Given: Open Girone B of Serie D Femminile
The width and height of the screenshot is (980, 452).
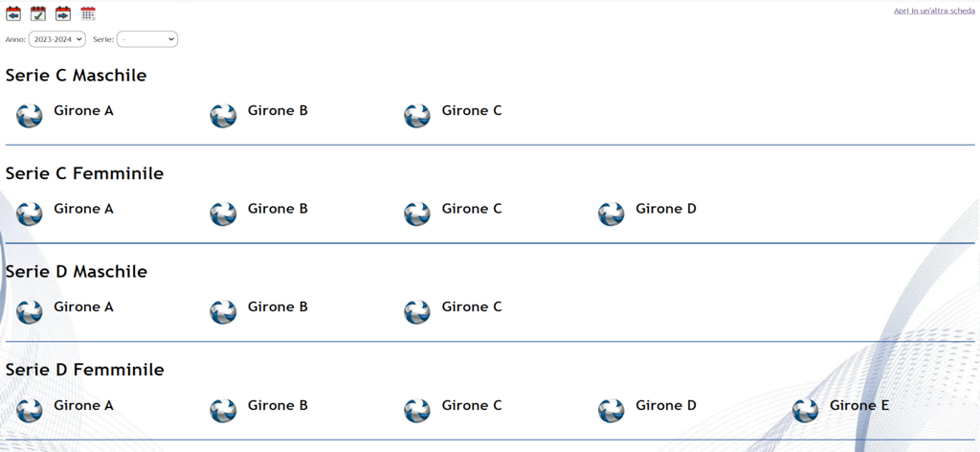Looking at the screenshot, I should [278, 406].
